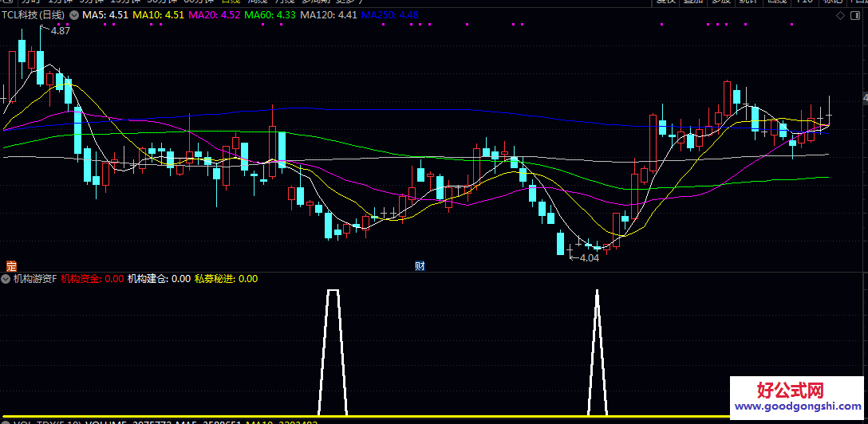Click the diamond icon at chart corner

click(x=840, y=15)
